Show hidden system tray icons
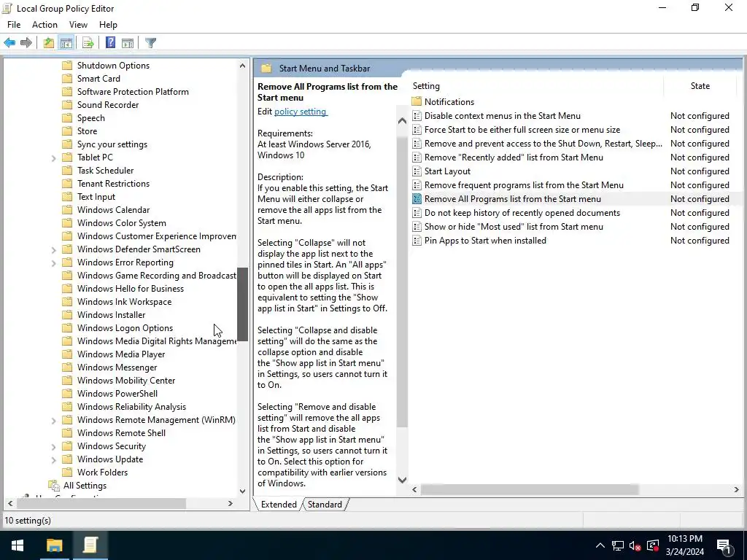 click(x=600, y=545)
